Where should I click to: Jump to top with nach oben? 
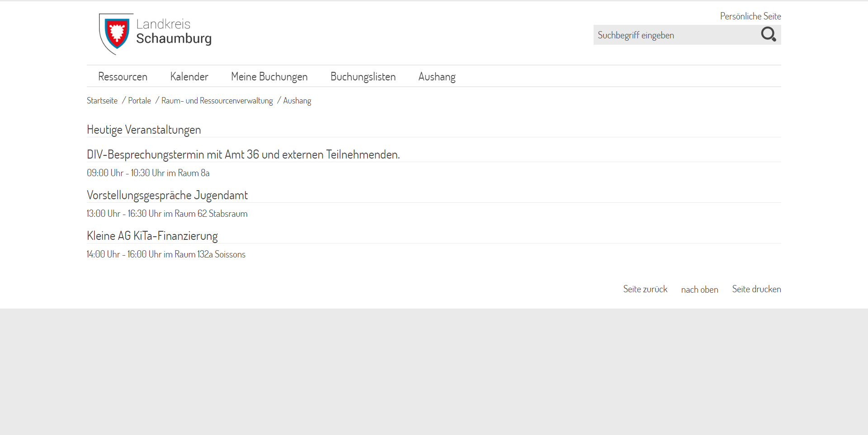pyautogui.click(x=699, y=290)
